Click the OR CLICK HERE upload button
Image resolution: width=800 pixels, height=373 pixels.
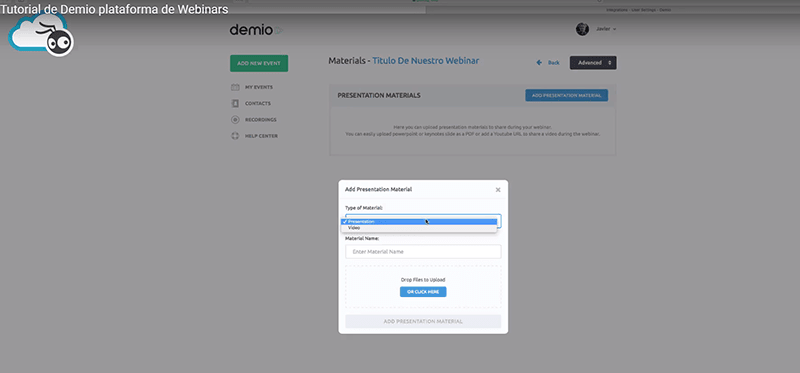pos(423,292)
